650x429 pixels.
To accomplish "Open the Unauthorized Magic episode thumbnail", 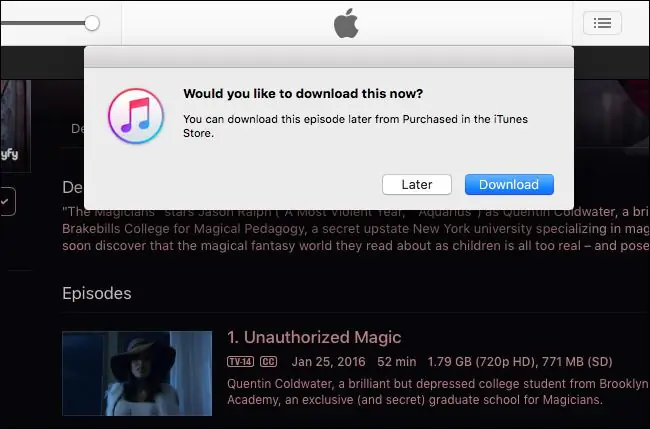I will pyautogui.click(x=137, y=373).
